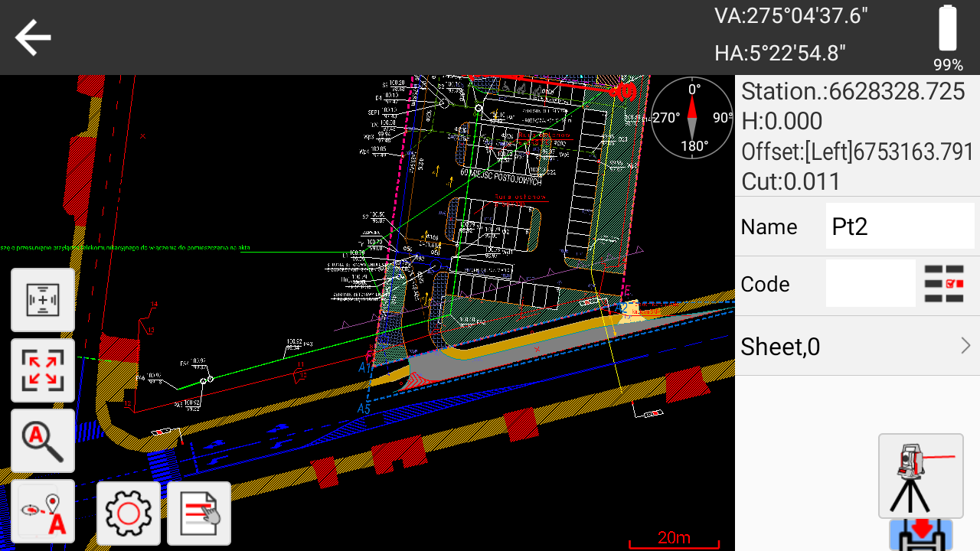
Task: Expand the Sheet,0 chevron arrow
Action: coord(965,346)
